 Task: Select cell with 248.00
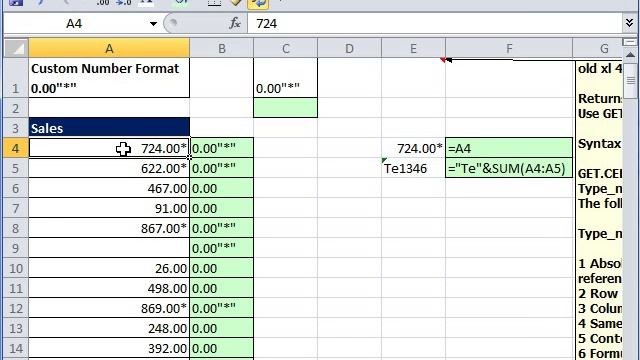tap(109, 328)
